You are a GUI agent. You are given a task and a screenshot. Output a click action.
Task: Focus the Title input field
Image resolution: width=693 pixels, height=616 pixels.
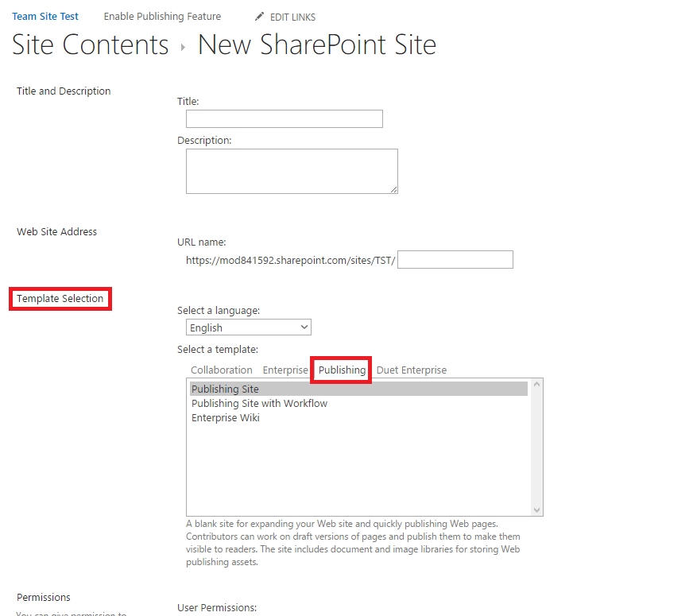(285, 119)
